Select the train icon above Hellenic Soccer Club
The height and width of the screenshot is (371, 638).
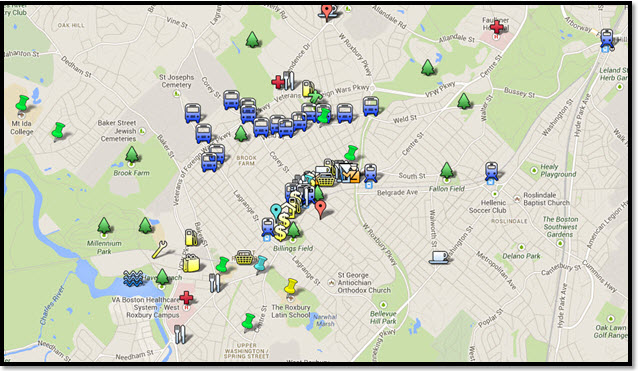[x=492, y=171]
